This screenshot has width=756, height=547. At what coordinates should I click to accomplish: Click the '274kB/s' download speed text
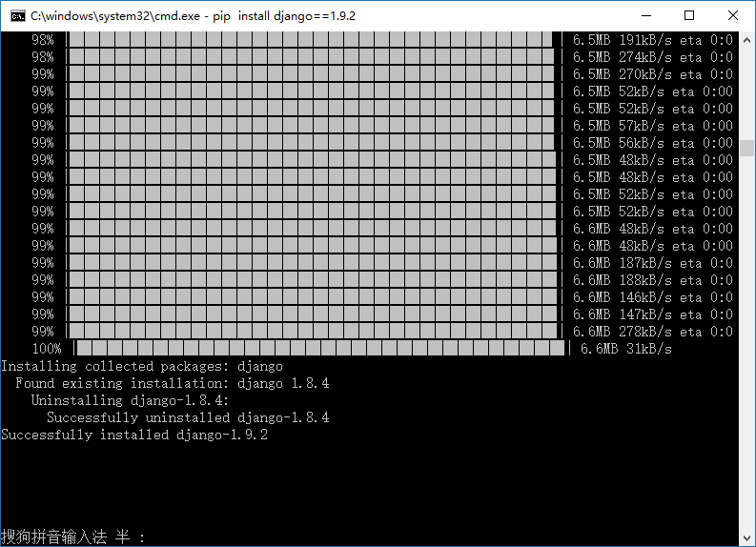(645, 57)
